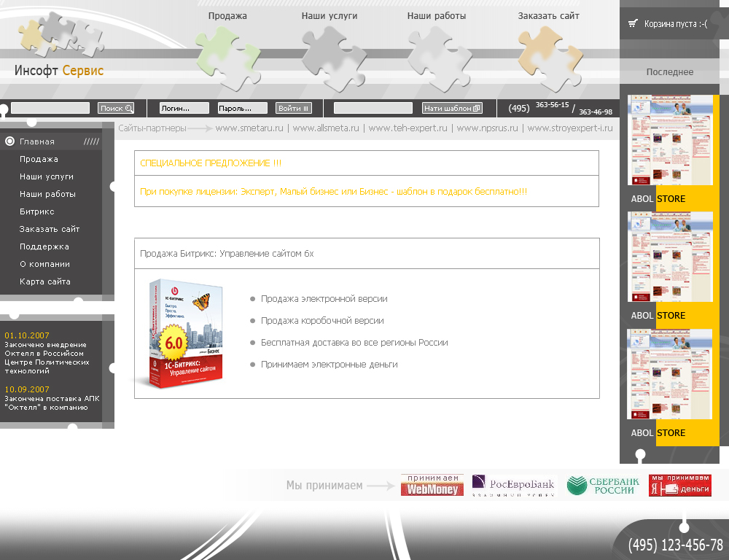Focus the Пароль input field
The image size is (729, 560).
click(x=243, y=108)
